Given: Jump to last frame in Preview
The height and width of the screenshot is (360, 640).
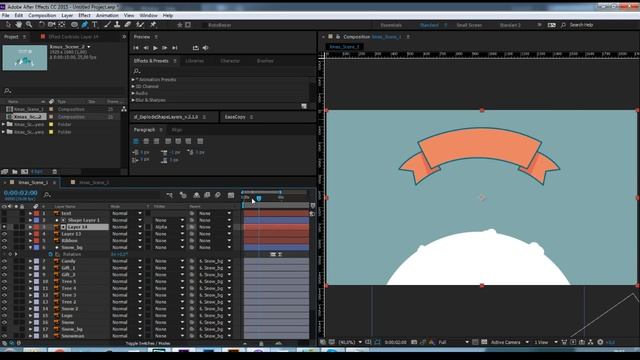Looking at the screenshot, I should pyautogui.click(x=175, y=48).
